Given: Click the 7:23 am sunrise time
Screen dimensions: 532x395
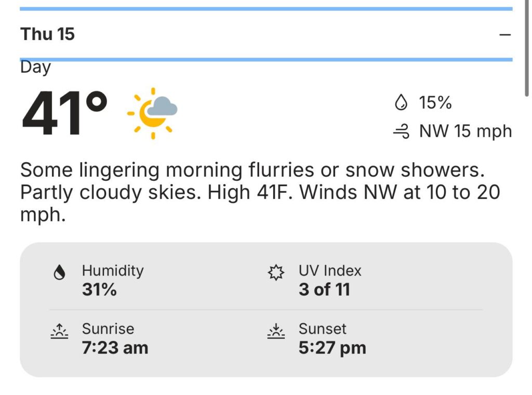Looking at the screenshot, I should pos(115,348).
